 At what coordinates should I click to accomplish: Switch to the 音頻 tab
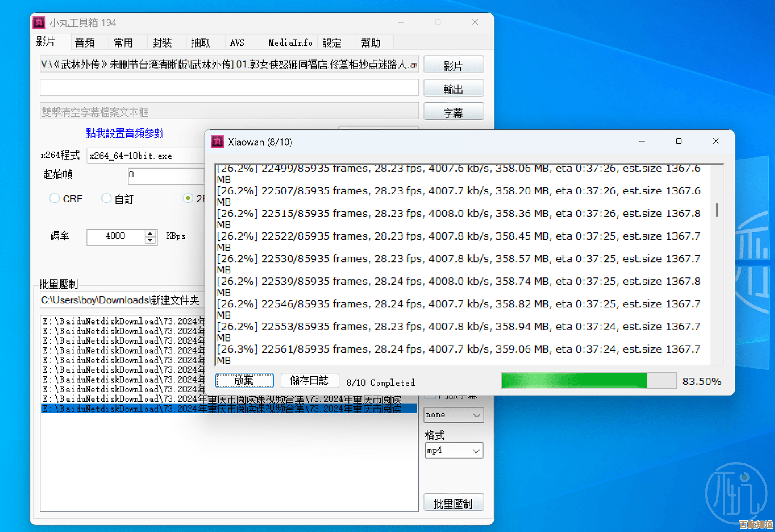[85, 43]
